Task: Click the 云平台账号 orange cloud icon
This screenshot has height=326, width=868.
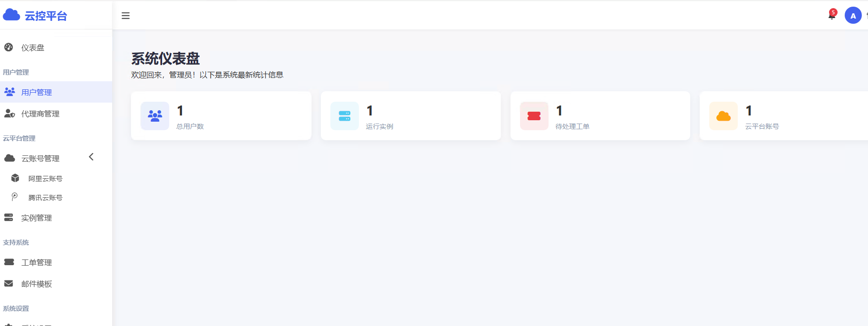Action: (x=723, y=116)
